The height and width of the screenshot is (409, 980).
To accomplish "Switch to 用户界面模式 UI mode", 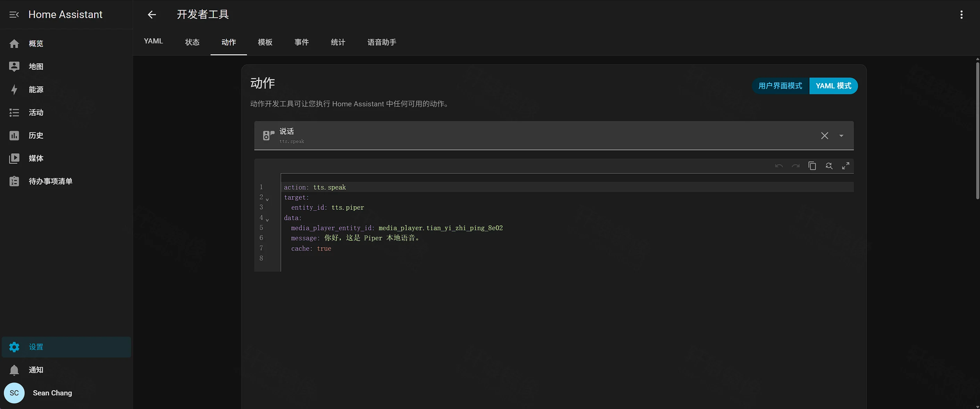I will pyautogui.click(x=780, y=86).
